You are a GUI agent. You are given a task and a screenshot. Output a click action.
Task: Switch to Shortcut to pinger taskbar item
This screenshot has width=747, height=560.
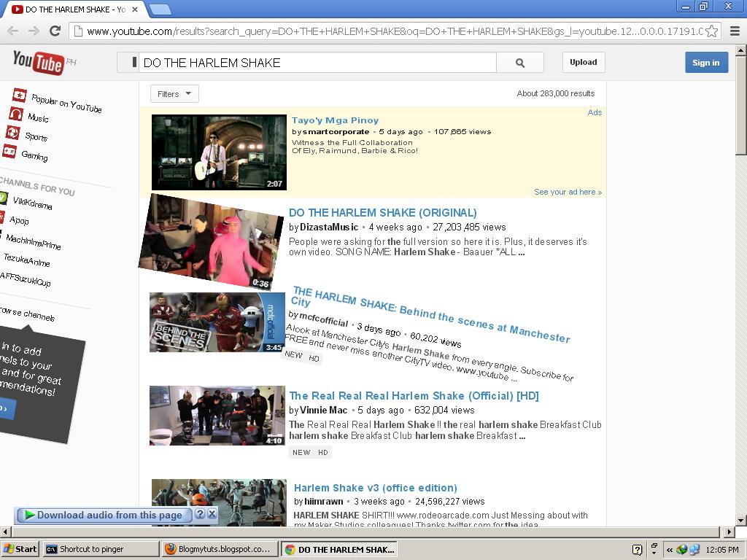pos(101,549)
